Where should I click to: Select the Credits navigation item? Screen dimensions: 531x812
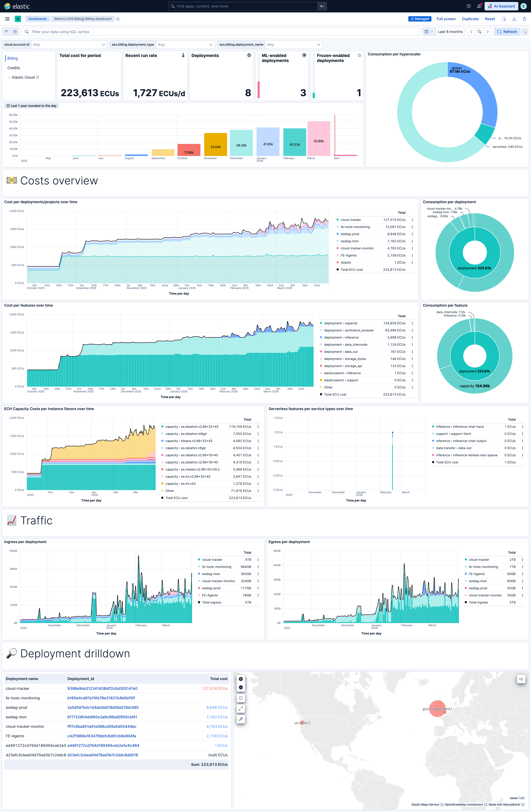point(14,68)
